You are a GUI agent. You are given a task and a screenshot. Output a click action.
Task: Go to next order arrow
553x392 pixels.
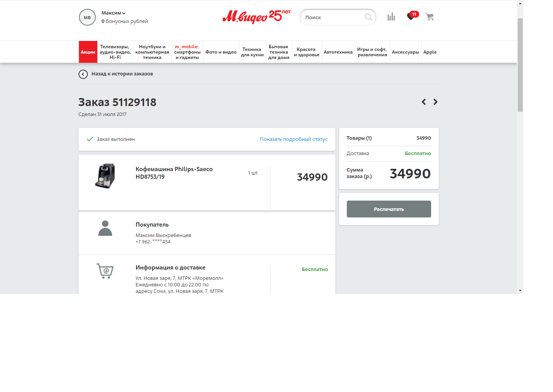435,102
